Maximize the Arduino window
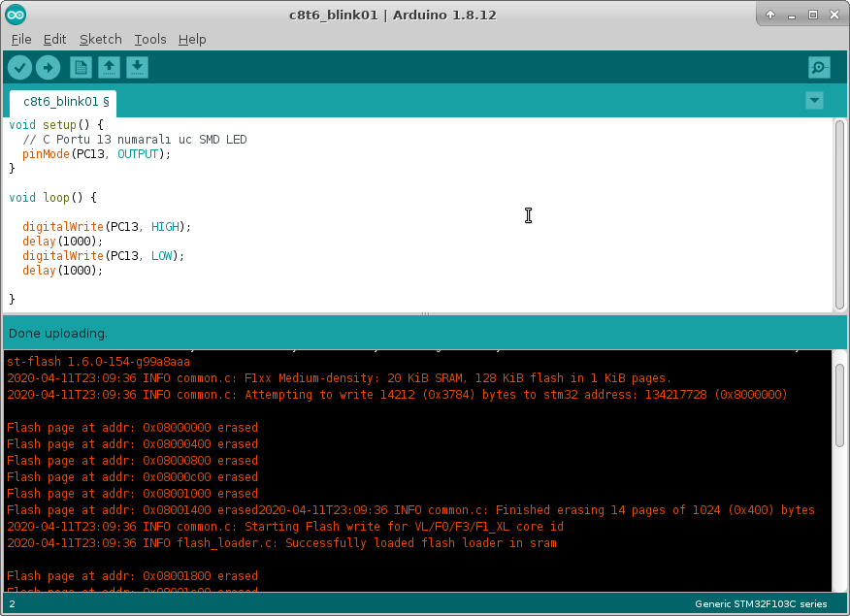850x616 pixels. pos(813,15)
